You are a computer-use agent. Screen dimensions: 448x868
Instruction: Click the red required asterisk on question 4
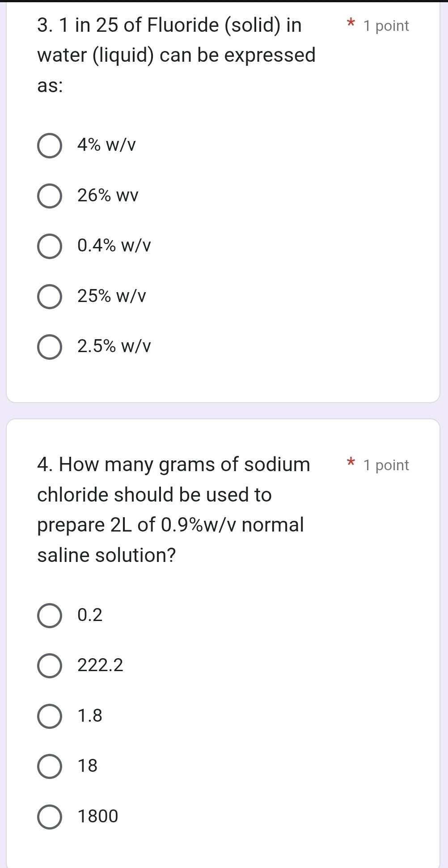coord(351,462)
